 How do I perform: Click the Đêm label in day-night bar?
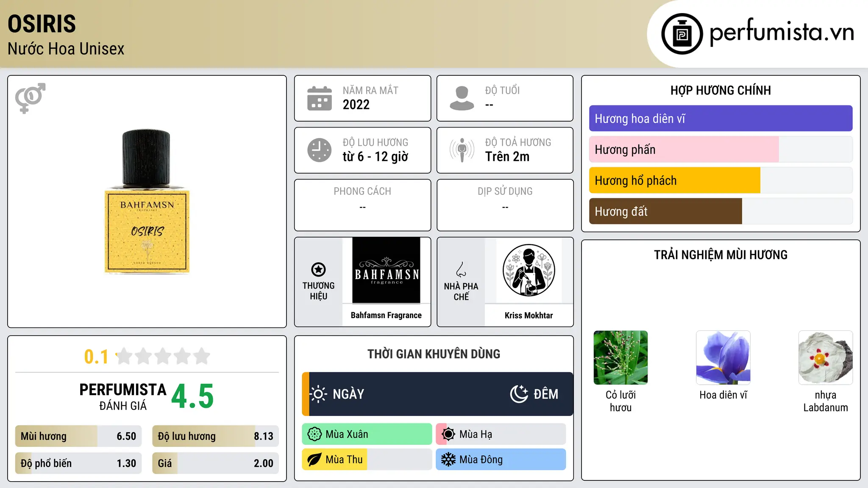point(546,394)
